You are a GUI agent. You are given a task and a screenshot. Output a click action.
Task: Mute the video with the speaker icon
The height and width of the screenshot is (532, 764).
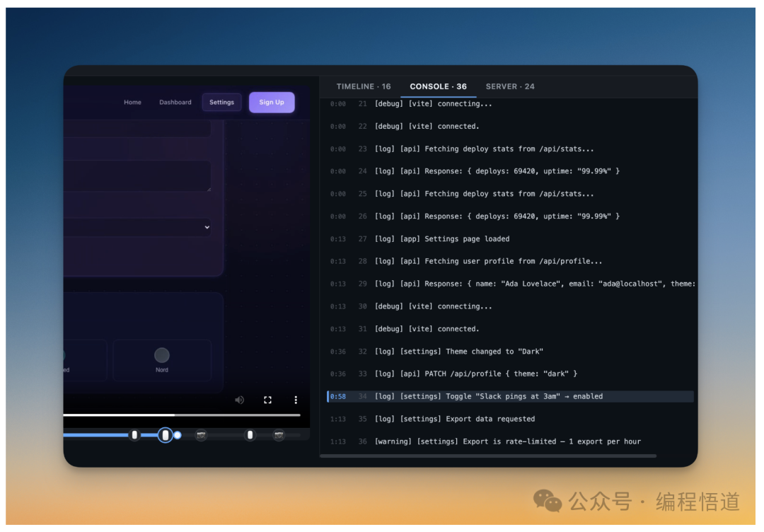click(x=239, y=400)
